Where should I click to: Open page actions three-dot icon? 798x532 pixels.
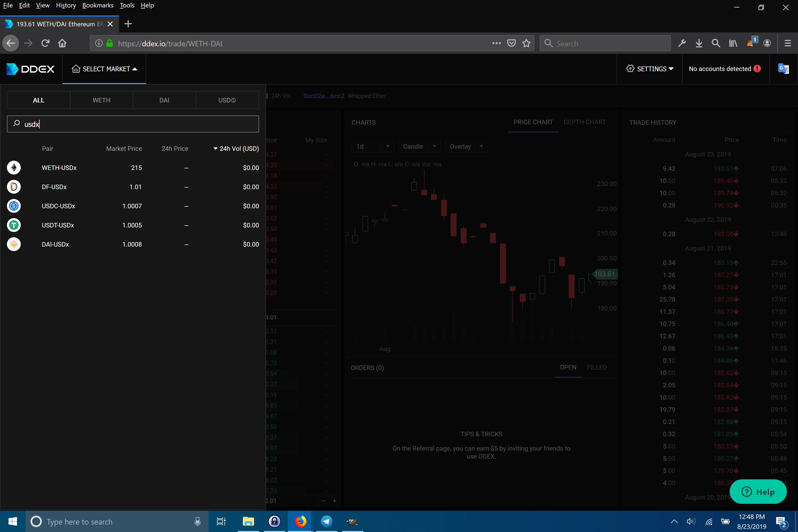coord(496,43)
